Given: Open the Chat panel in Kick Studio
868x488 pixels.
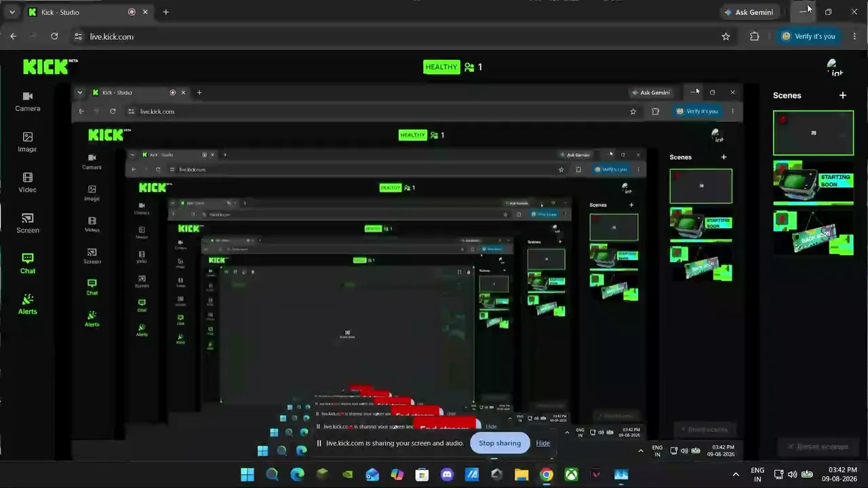Looking at the screenshot, I should pyautogui.click(x=28, y=264).
